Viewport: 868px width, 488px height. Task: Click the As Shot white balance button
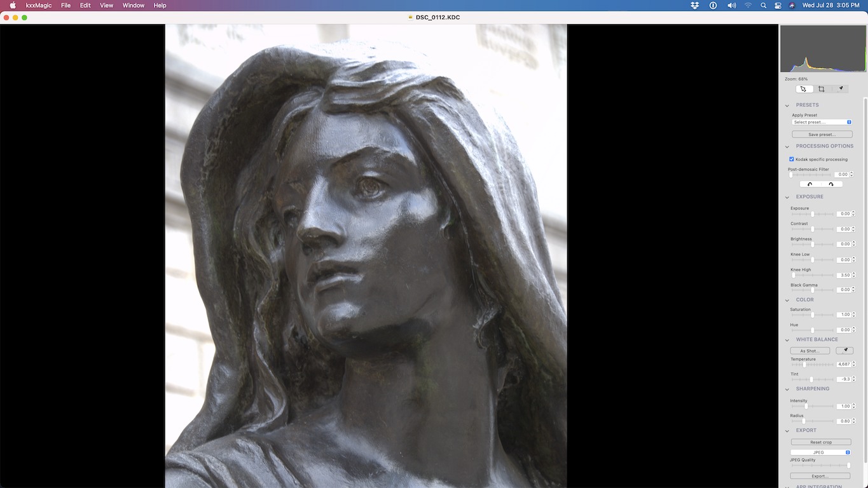[810, 351]
